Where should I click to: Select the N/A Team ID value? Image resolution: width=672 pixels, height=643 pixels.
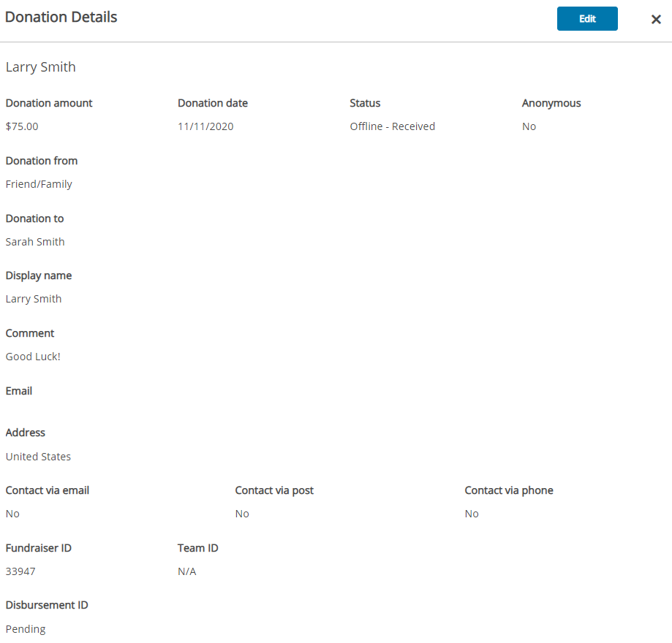pyautogui.click(x=187, y=571)
